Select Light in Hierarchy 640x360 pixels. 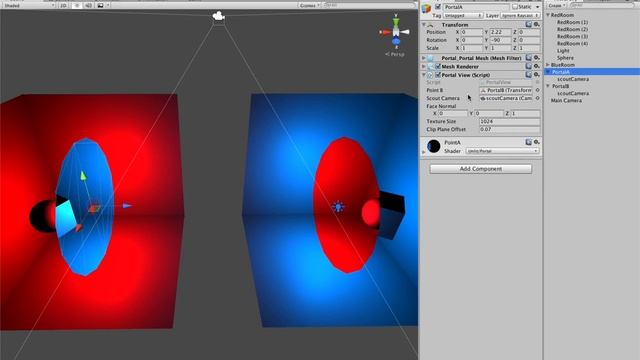tap(563, 51)
